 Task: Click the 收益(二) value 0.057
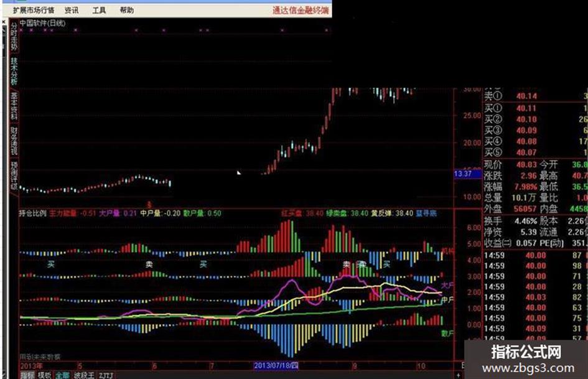pos(526,243)
